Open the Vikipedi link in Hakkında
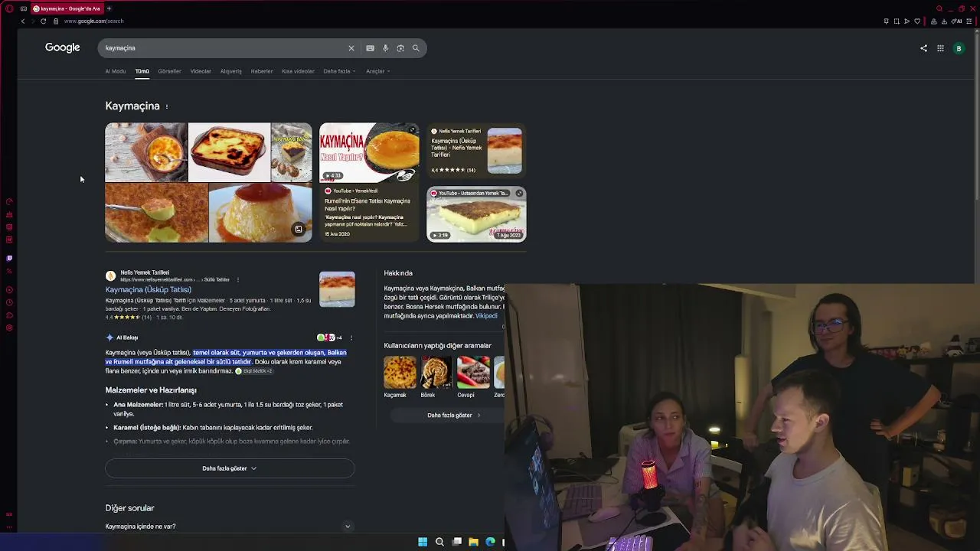The image size is (980, 551). 486,316
